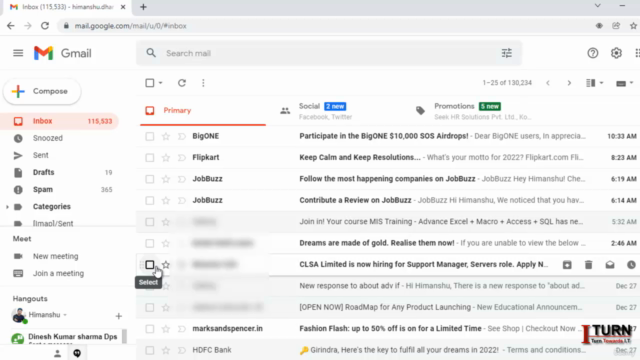Click the search magnifier icon
Image resolution: width=640 pixels, height=360 pixels.
tap(151, 53)
